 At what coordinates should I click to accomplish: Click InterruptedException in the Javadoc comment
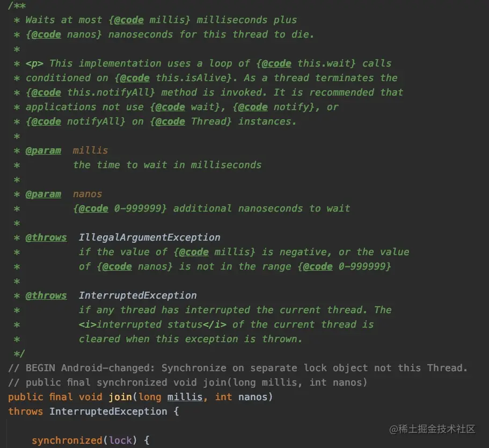coord(137,295)
